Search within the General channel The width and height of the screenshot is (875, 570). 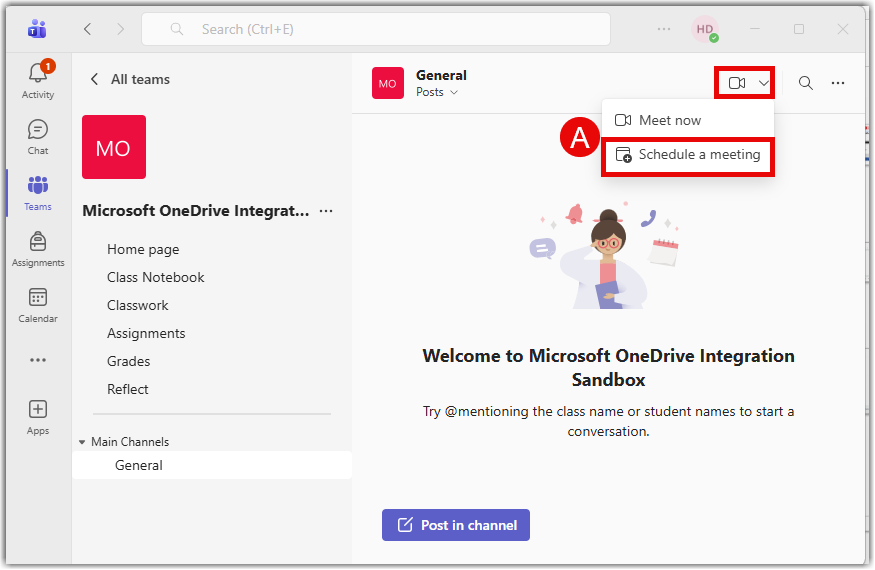[805, 83]
